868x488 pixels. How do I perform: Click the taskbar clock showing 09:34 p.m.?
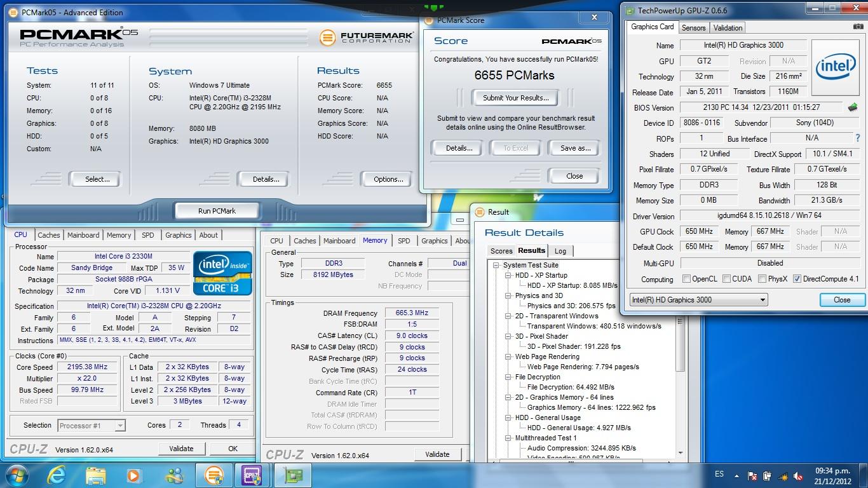(832, 475)
